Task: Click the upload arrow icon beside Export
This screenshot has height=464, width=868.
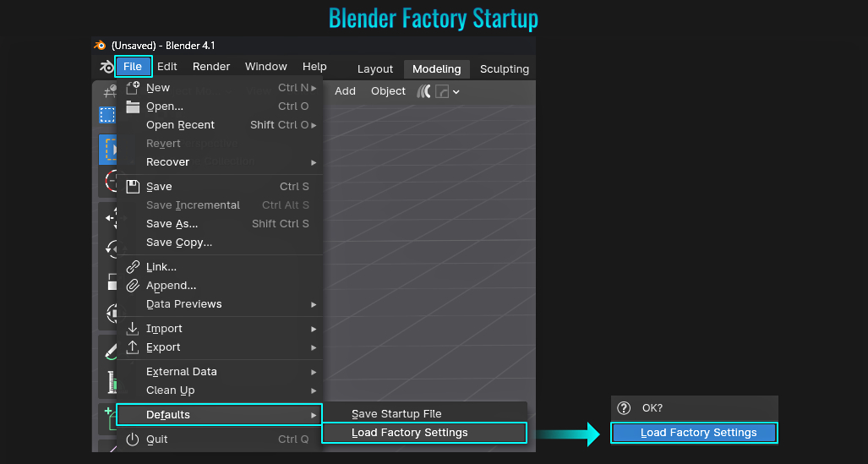Action: [133, 347]
